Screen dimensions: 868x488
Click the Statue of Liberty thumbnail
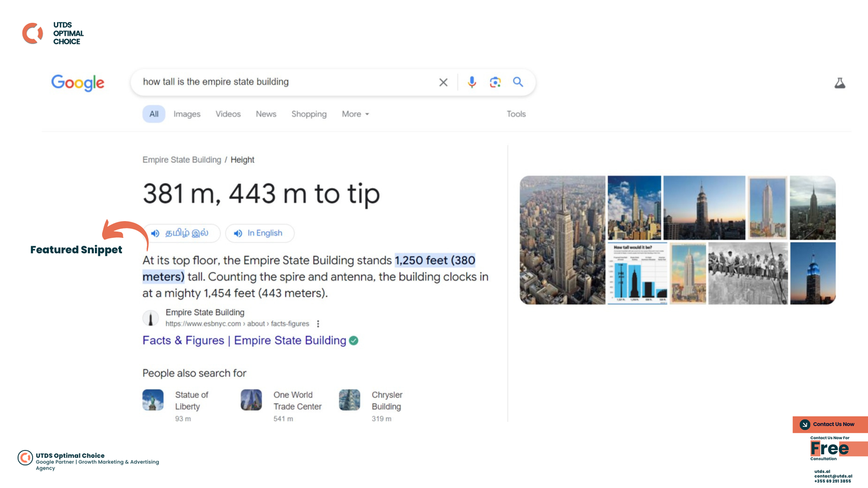153,400
